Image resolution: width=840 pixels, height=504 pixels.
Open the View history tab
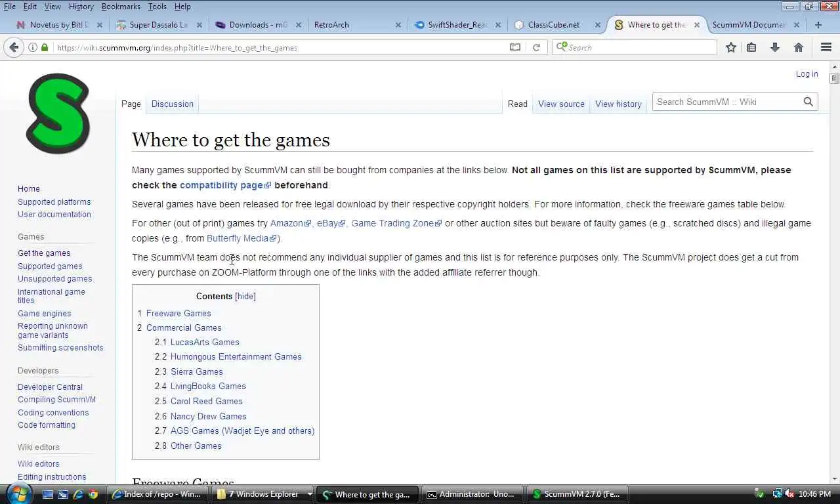[618, 104]
